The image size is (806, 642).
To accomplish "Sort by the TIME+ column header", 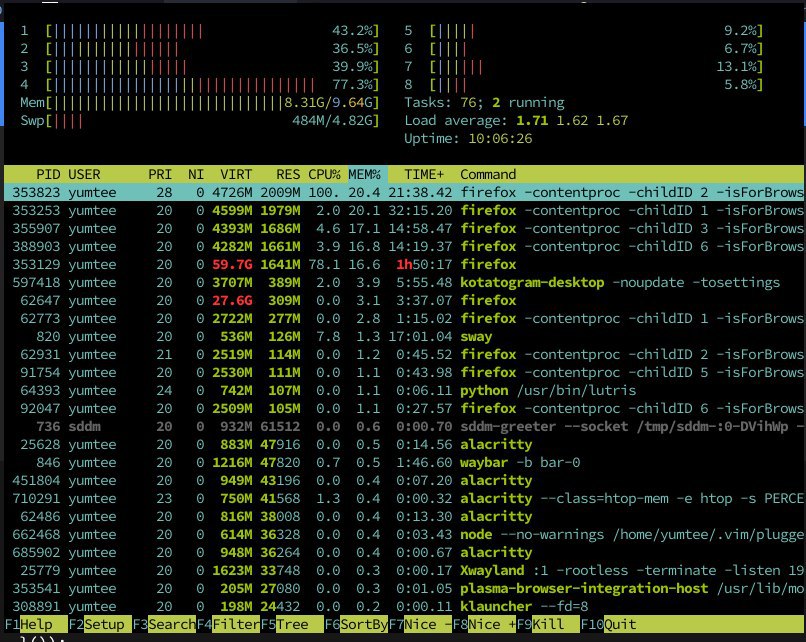I will tap(424, 175).
